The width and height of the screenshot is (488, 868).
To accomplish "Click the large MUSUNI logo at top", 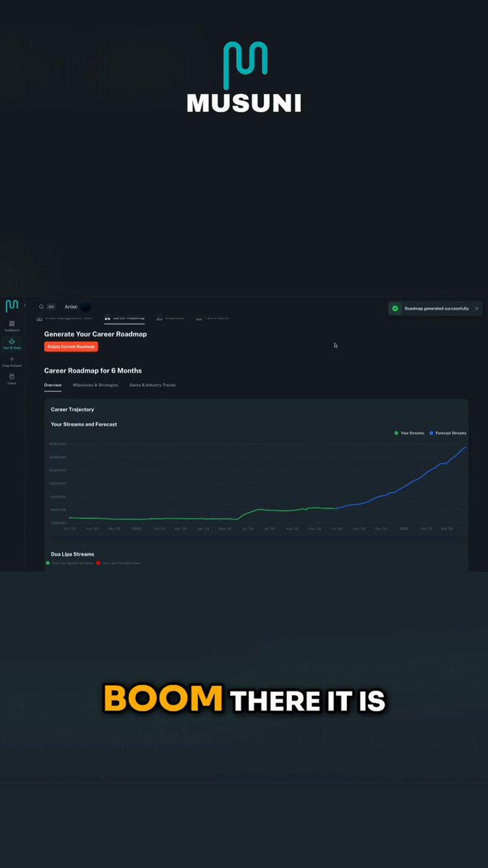I will tap(244, 77).
